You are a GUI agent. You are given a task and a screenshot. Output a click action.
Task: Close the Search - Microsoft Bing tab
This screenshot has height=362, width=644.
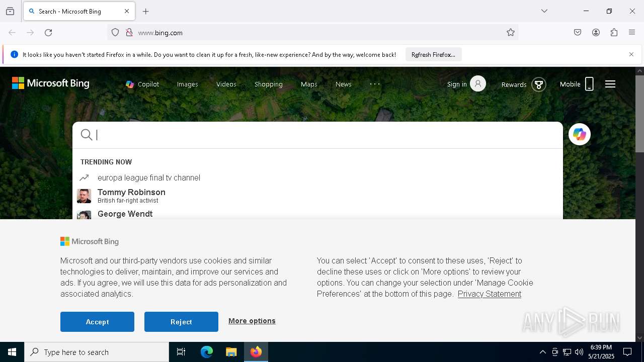tap(127, 11)
